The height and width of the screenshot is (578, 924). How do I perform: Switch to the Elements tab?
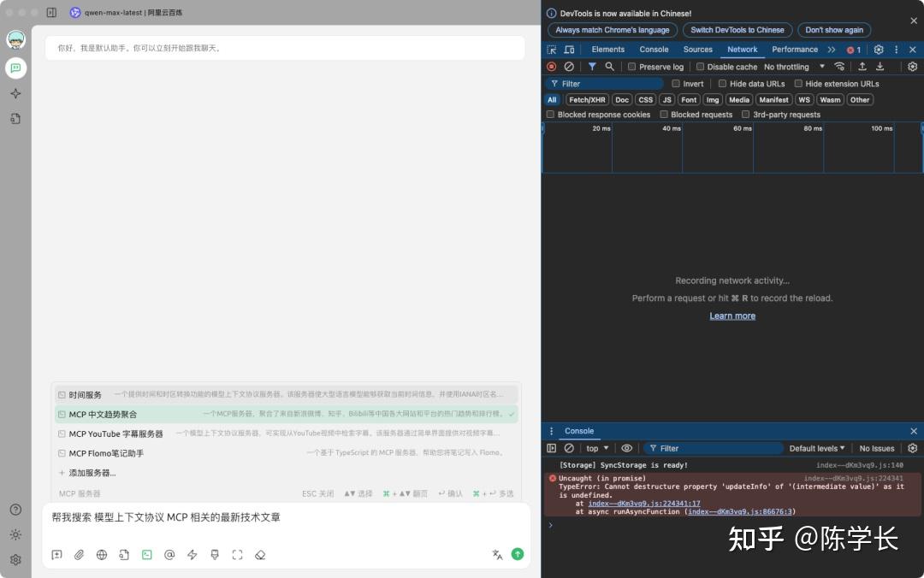607,50
